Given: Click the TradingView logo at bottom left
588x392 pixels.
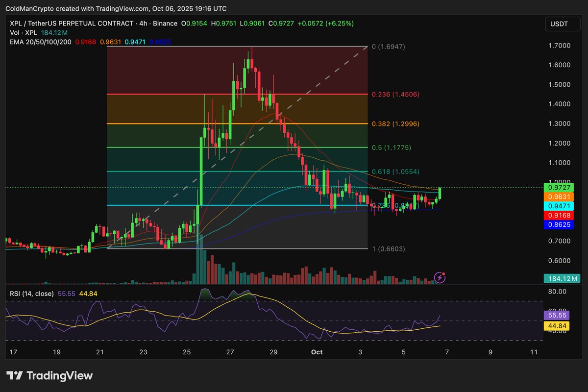Looking at the screenshot, I should [x=49, y=376].
